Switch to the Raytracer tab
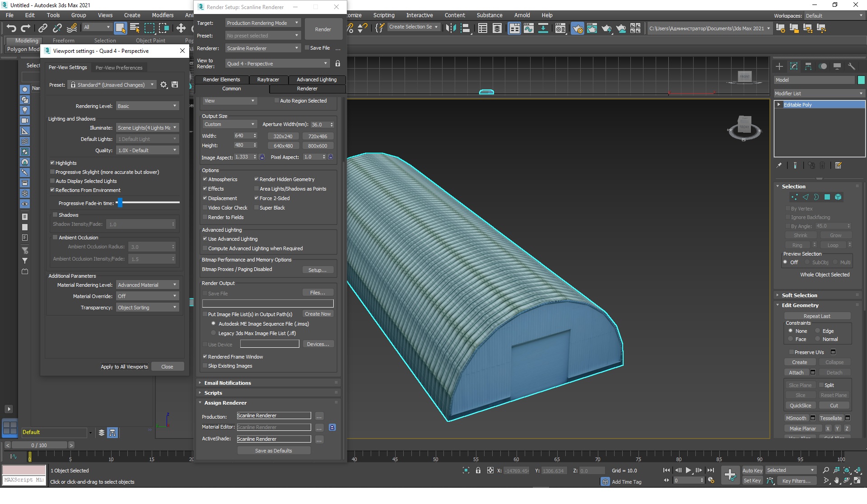 [x=268, y=79]
